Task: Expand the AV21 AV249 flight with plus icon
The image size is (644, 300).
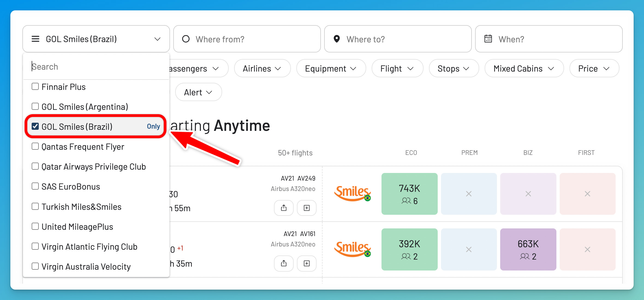Action: pos(307,208)
